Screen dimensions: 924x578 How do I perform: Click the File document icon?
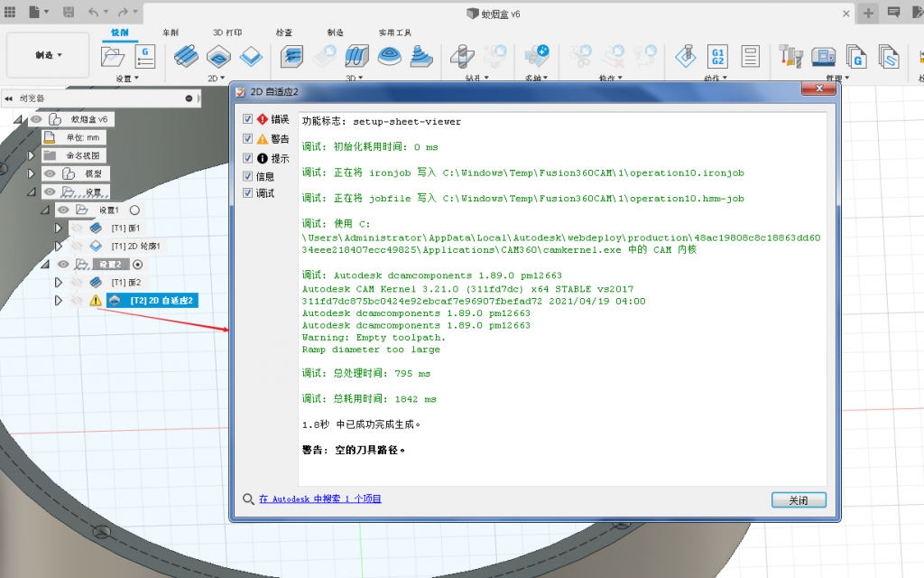tap(34, 12)
